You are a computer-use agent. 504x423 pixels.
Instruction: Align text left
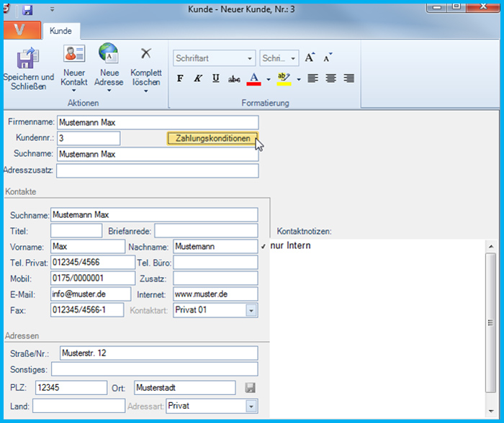pos(312,78)
